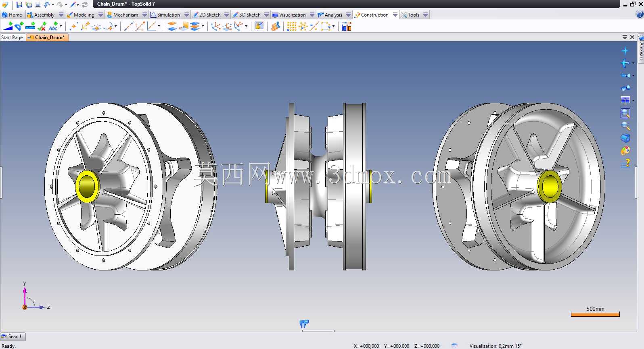Select the construction Point tool
Image resolution: width=644 pixels, height=349 pixels.
pos(73,27)
